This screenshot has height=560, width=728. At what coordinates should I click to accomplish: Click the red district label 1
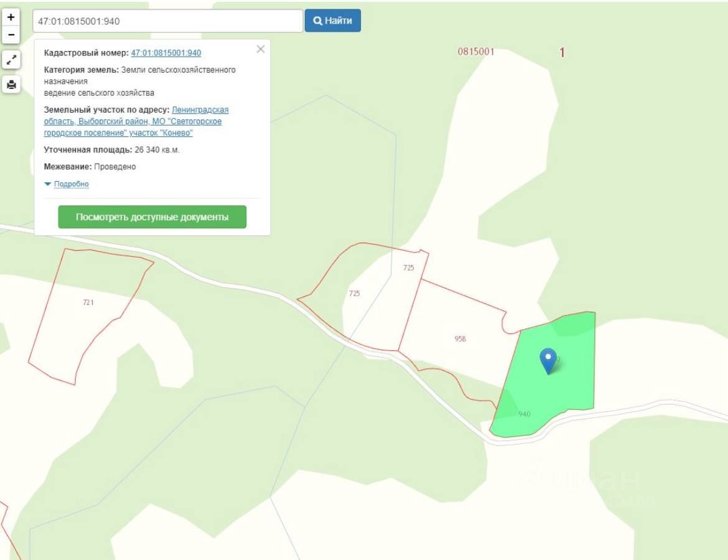pyautogui.click(x=562, y=52)
